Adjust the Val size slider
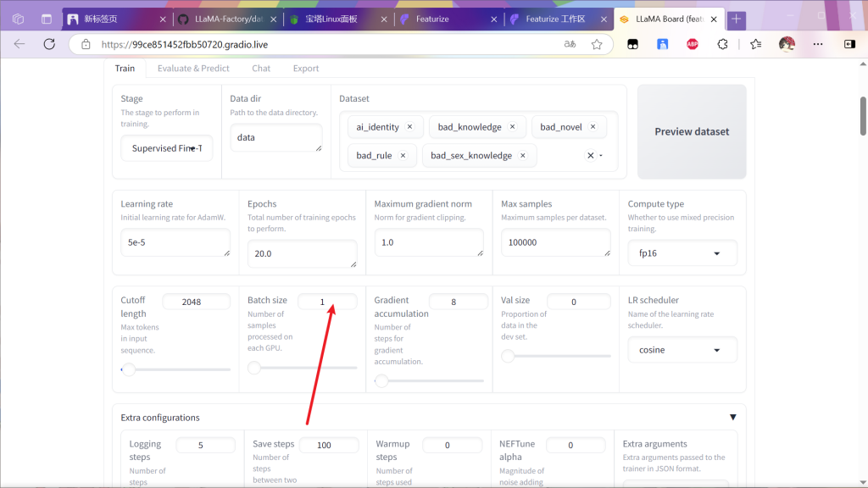Viewport: 868px width, 488px height. [x=508, y=356]
